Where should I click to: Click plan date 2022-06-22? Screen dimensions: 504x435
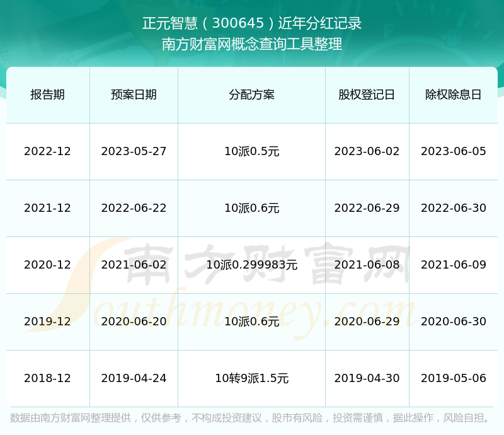[134, 208]
